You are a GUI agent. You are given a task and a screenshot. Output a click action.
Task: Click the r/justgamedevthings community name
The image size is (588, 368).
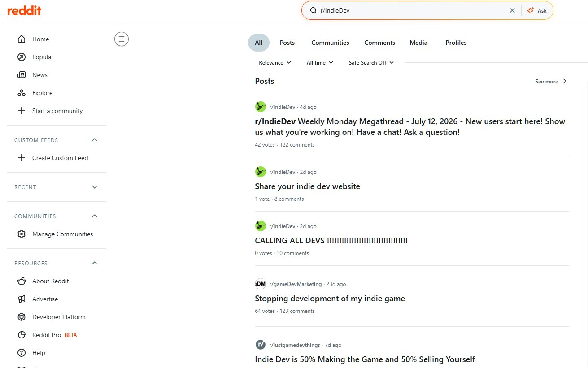click(295, 345)
